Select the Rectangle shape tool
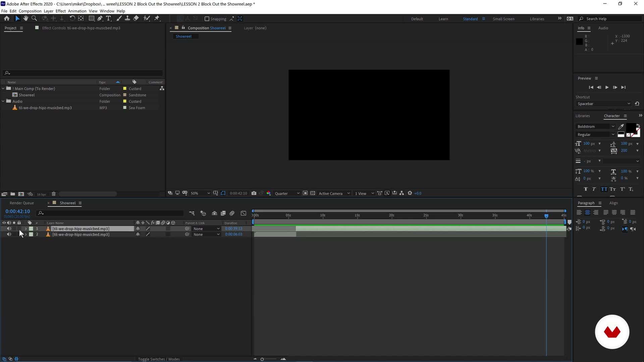Viewport: 644px width, 362px height. [91, 18]
